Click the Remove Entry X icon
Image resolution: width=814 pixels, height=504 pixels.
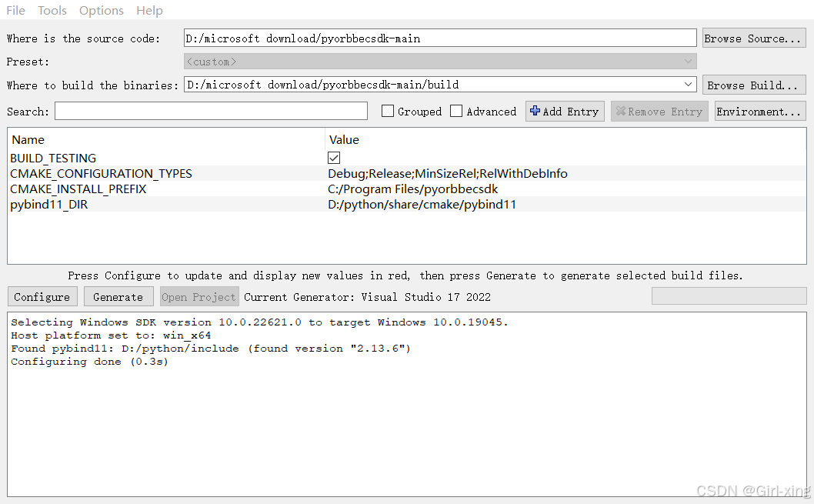click(620, 111)
